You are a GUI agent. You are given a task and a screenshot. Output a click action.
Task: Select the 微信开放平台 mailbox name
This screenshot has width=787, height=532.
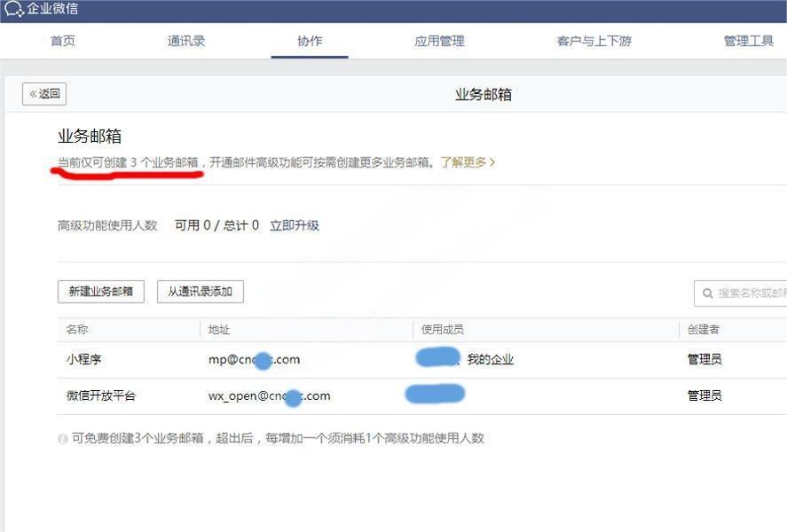click(101, 395)
